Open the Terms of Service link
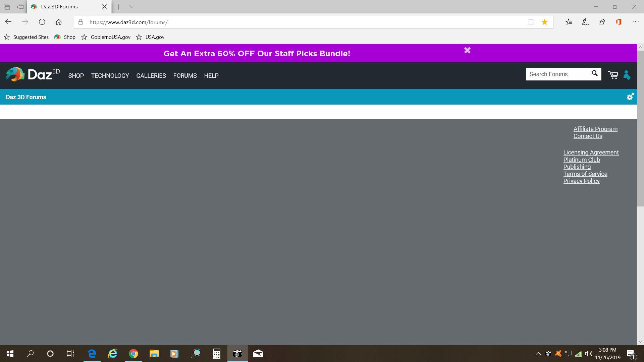Viewport: 644px width, 362px height. 585,174
